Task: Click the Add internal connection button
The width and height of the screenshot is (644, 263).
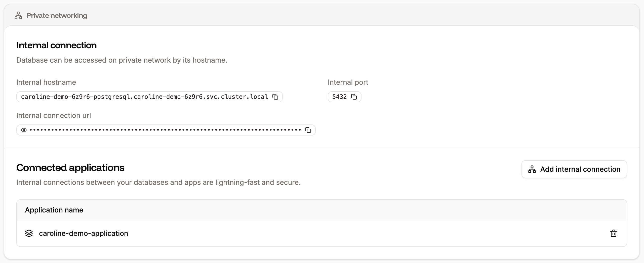Action: (574, 169)
